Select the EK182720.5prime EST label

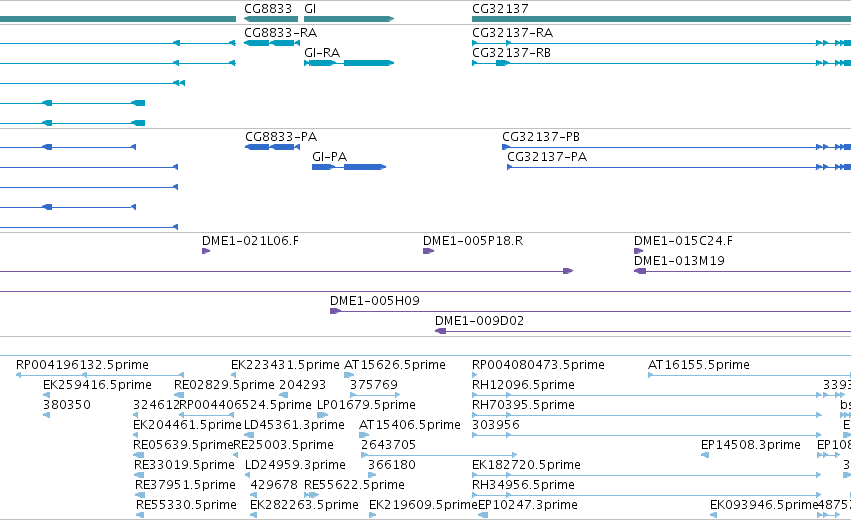[526, 466]
